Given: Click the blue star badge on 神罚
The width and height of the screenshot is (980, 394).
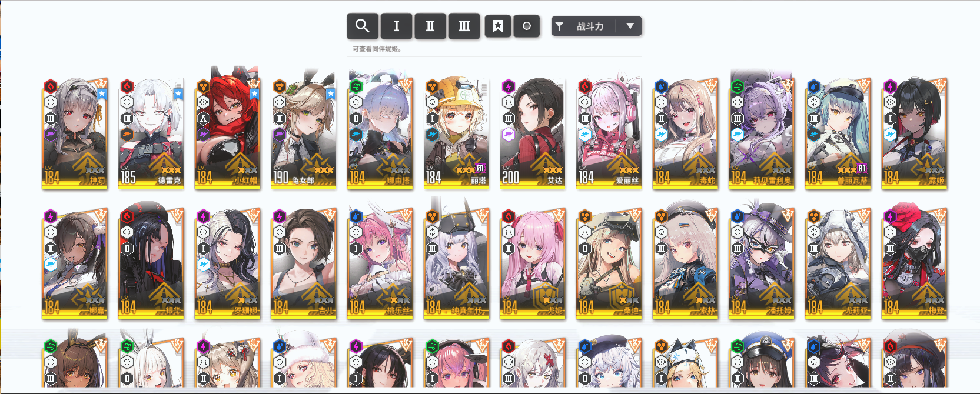Looking at the screenshot, I should pos(102,94).
